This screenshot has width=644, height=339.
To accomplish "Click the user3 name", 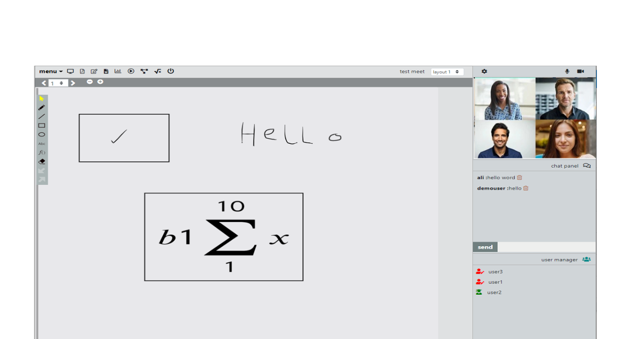I will 496,272.
